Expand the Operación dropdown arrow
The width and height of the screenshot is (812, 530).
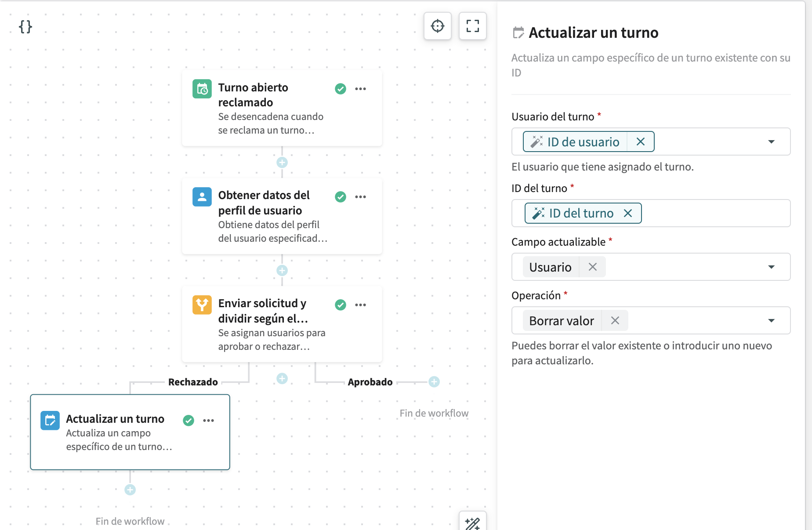[771, 321]
